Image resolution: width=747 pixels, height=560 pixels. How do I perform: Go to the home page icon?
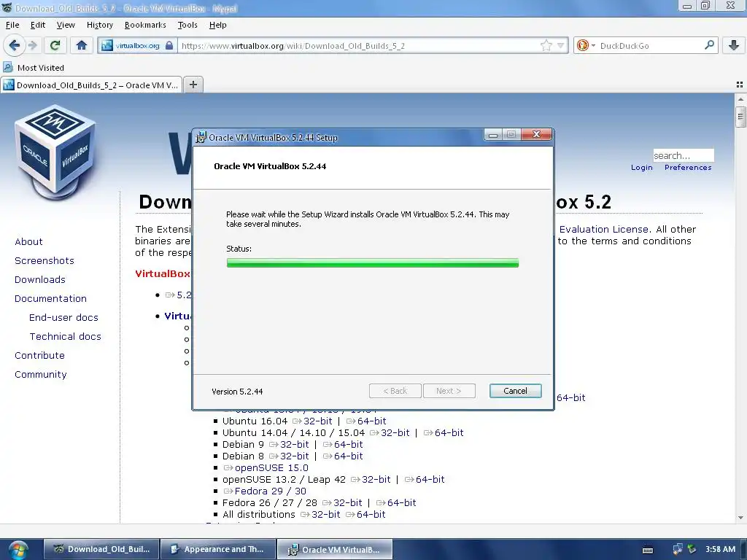tap(82, 46)
